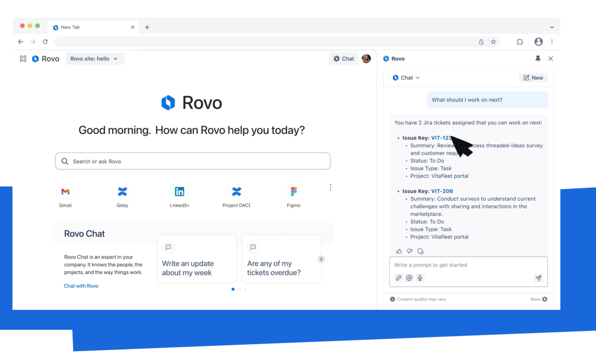
Task: Advance suggestion cards with next arrow
Action: point(321,259)
